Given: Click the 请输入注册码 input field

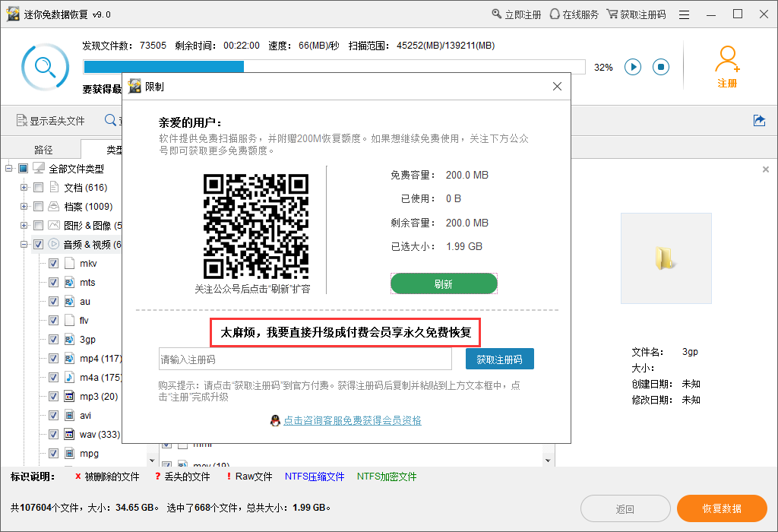Looking at the screenshot, I should click(305, 359).
